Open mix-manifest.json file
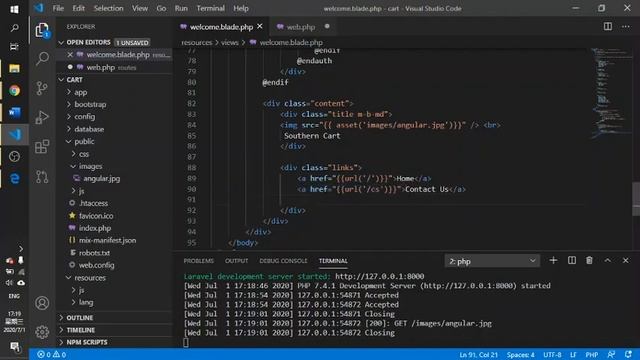 (107, 240)
